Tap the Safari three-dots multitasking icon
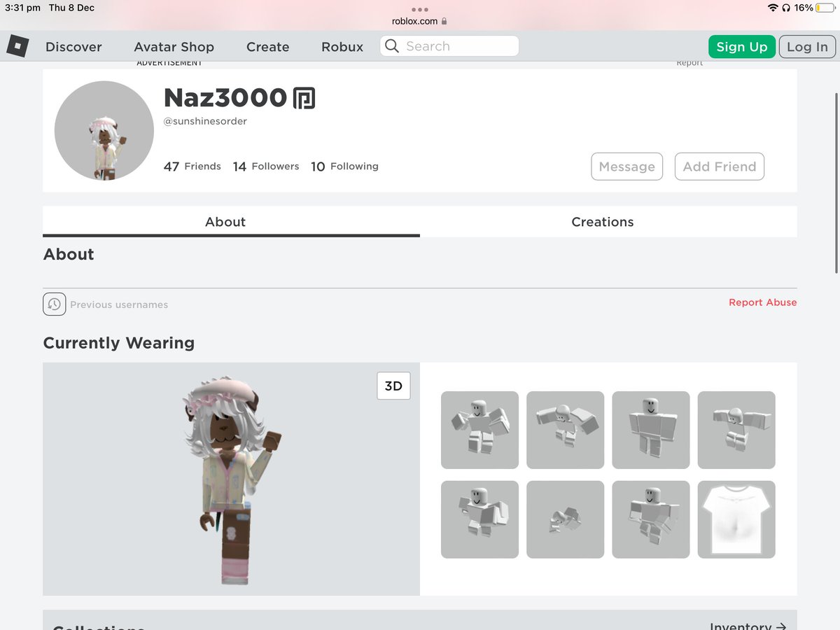The image size is (840, 630). click(419, 9)
